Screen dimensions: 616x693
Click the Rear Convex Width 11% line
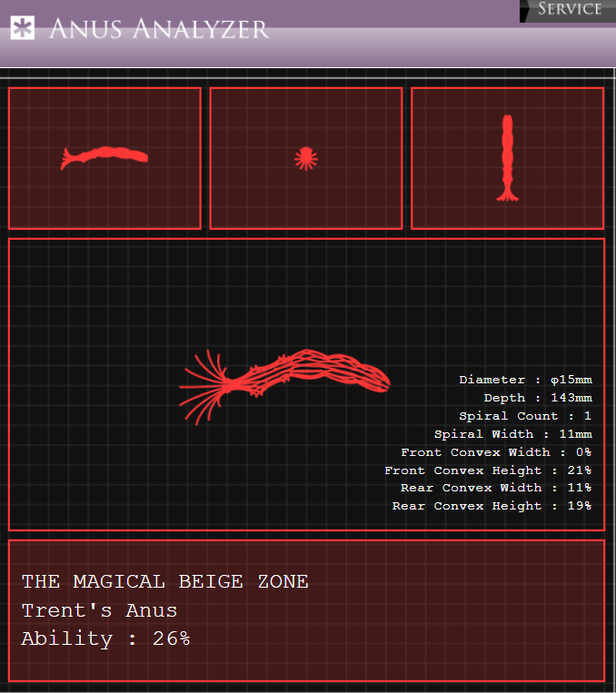click(x=496, y=488)
